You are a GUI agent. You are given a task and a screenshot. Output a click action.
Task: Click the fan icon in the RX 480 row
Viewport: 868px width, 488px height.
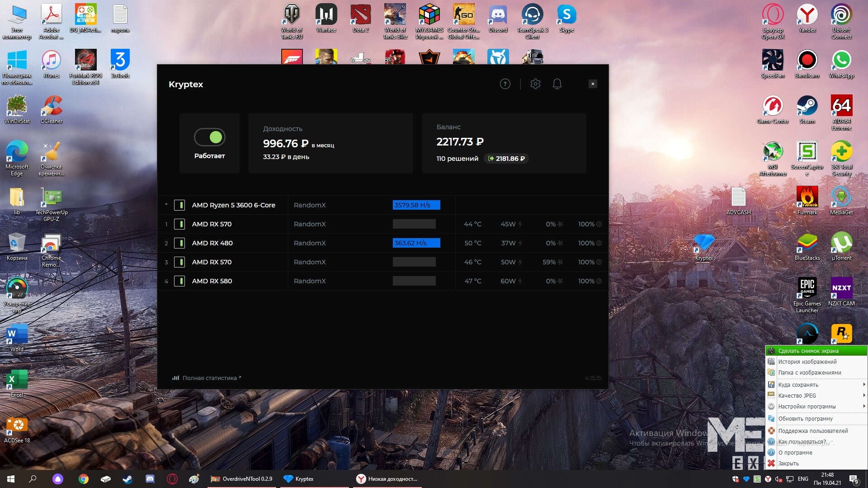560,244
